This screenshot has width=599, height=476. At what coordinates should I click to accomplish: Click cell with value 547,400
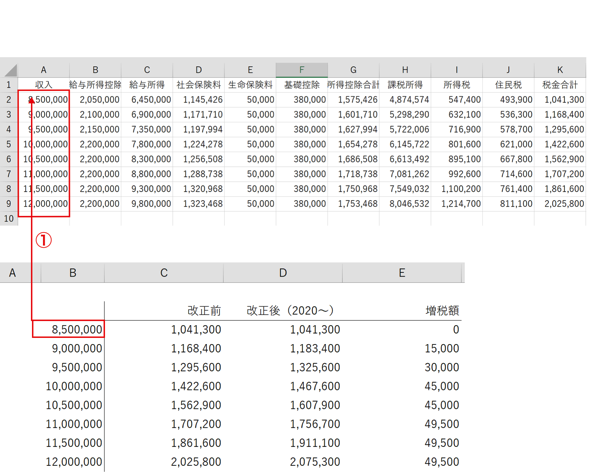(x=457, y=100)
